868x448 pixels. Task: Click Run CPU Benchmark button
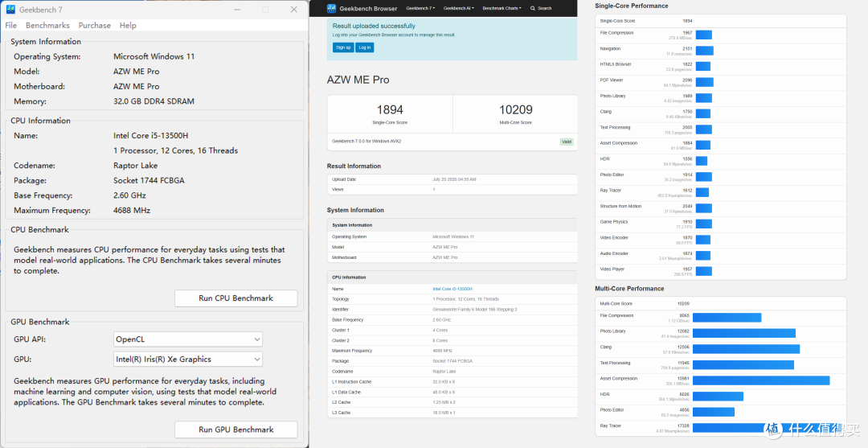tap(235, 298)
